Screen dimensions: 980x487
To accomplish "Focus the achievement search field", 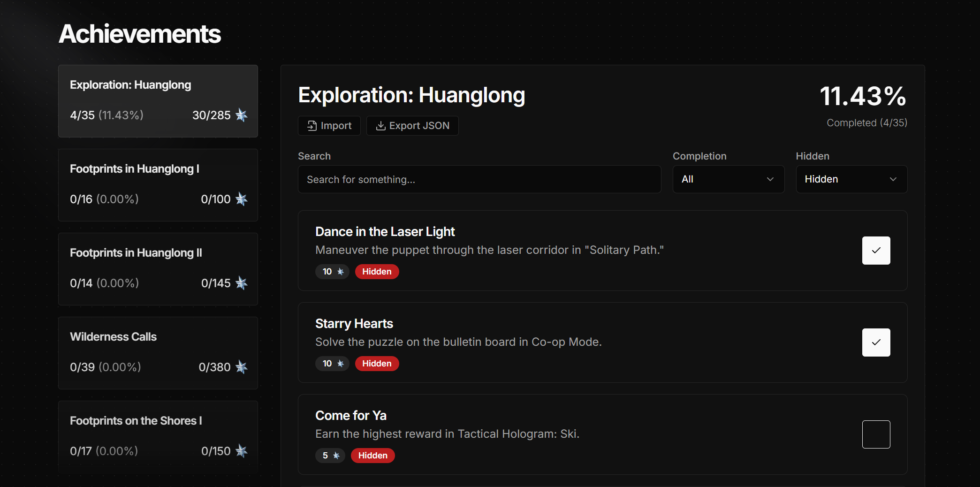I will (479, 179).
